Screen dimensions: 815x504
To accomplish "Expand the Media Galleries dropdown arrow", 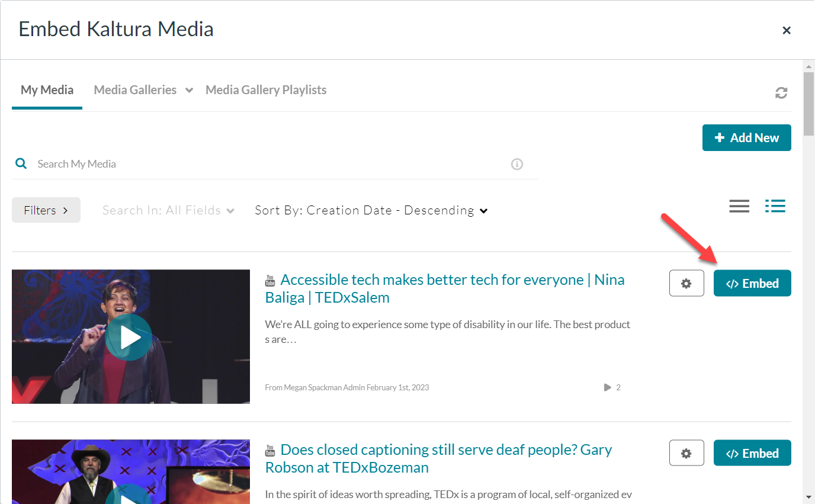I will 189,91.
